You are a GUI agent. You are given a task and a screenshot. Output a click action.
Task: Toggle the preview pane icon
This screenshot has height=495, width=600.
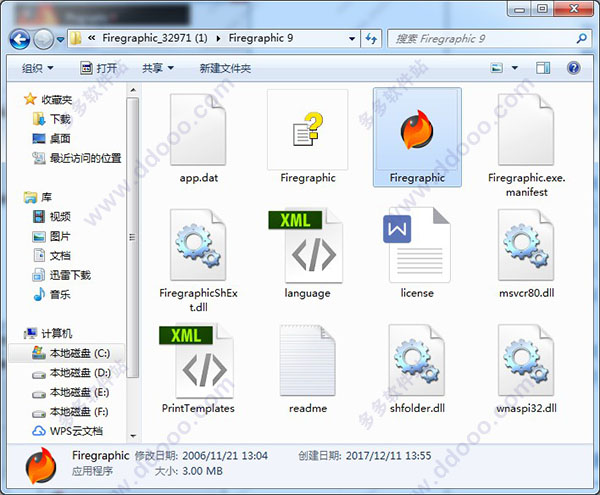(x=543, y=68)
